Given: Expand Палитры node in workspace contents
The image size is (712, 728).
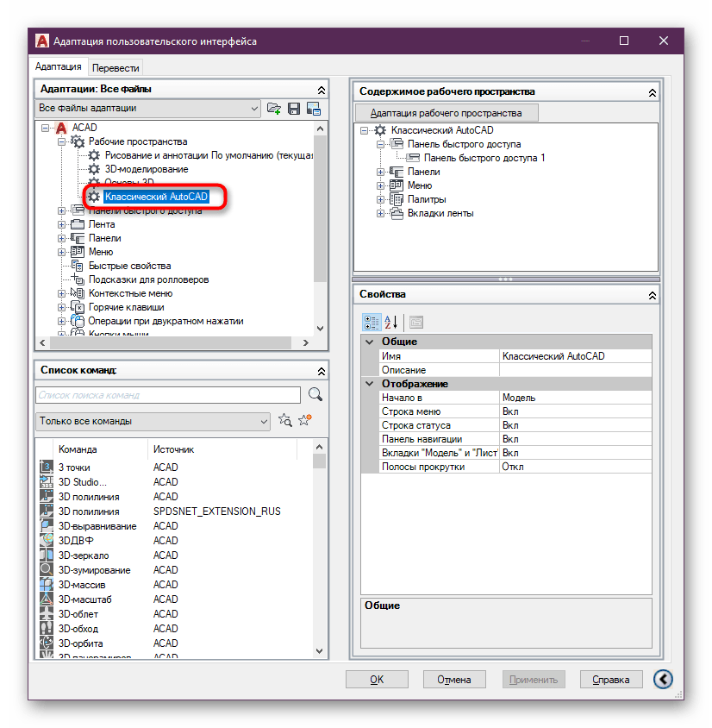Looking at the screenshot, I should click(x=380, y=199).
